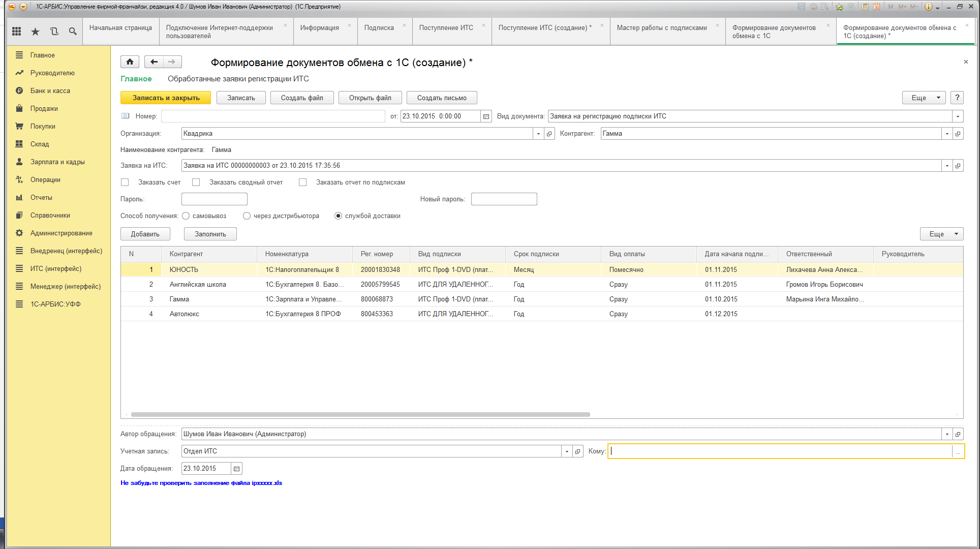Screen dimensions: 980x549
Task: Expand Организация dropdown arrow
Action: [x=538, y=134]
